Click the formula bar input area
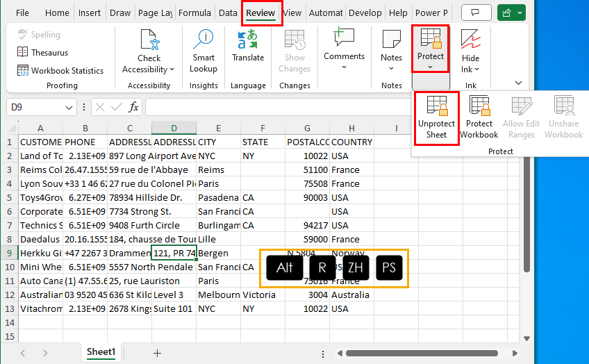 tap(278, 108)
